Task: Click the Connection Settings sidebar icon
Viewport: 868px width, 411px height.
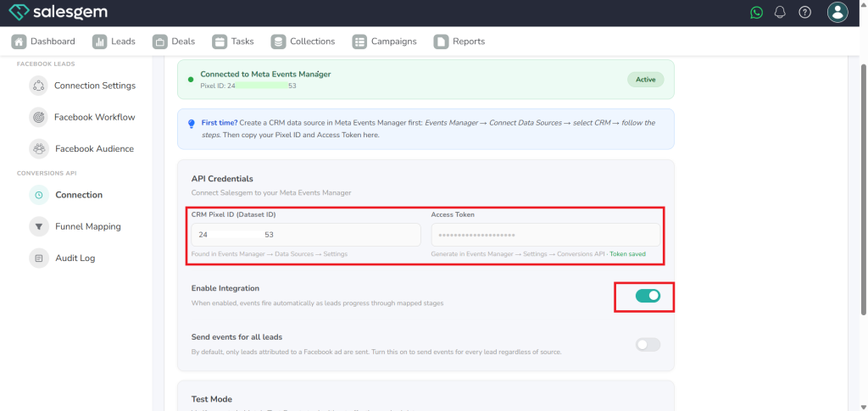Action: (x=39, y=86)
